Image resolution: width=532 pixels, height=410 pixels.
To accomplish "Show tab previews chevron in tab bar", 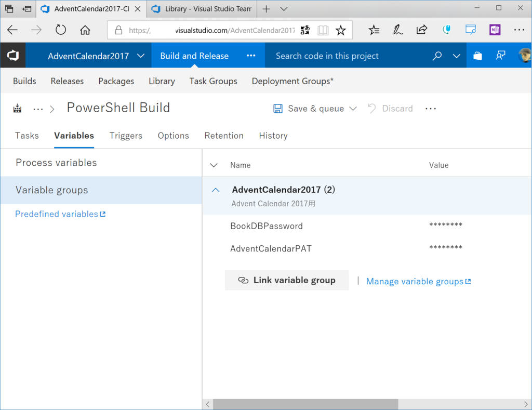I will 284,9.
